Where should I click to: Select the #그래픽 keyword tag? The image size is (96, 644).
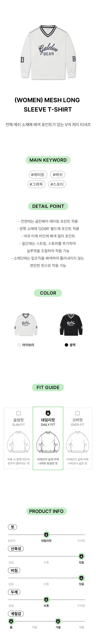tap(36, 185)
